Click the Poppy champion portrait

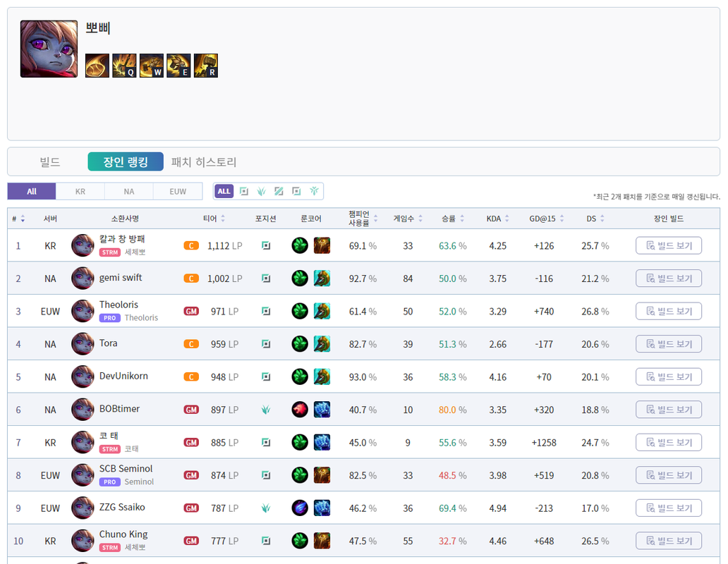click(49, 49)
